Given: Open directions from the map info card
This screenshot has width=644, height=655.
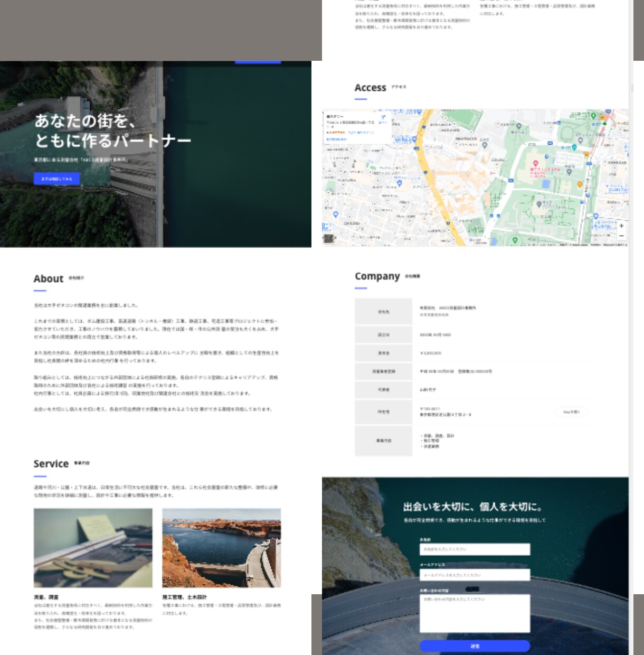Looking at the screenshot, I should [383, 118].
